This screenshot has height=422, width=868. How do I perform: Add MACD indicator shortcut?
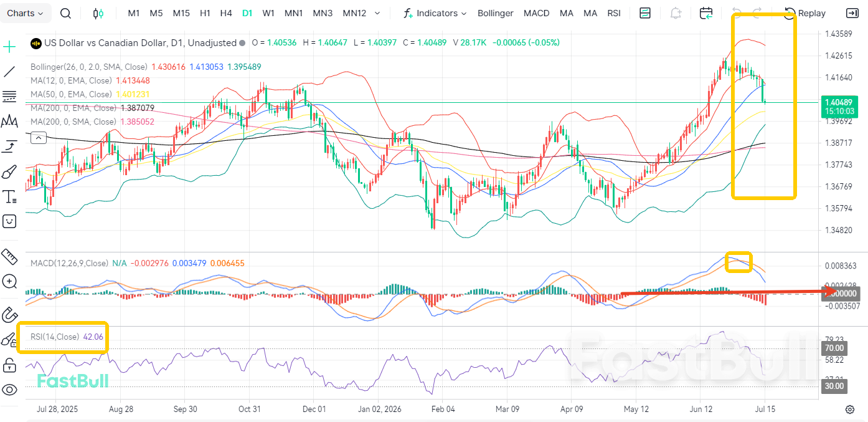536,13
